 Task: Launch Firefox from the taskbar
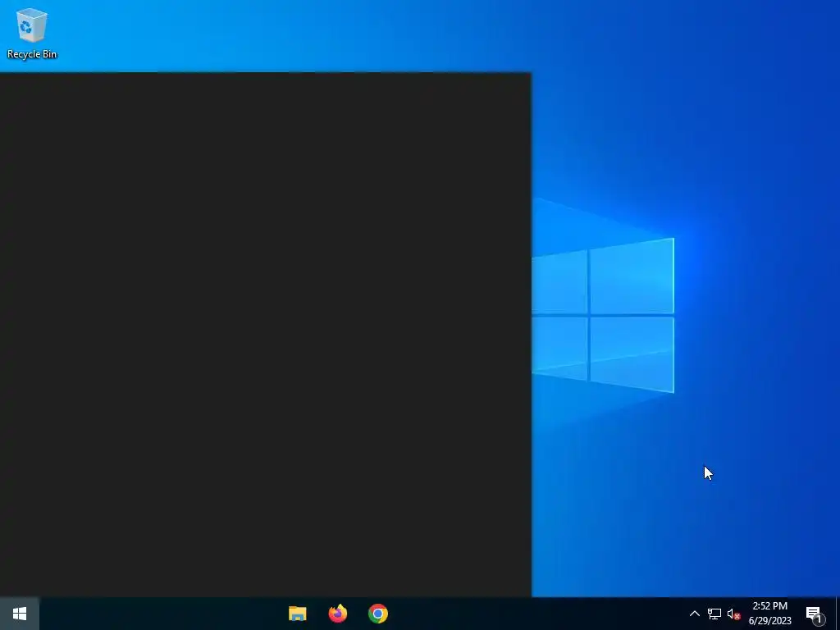(x=337, y=614)
